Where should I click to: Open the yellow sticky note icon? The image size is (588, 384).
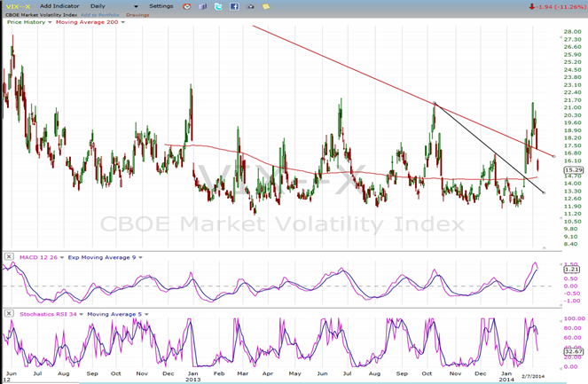click(266, 6)
